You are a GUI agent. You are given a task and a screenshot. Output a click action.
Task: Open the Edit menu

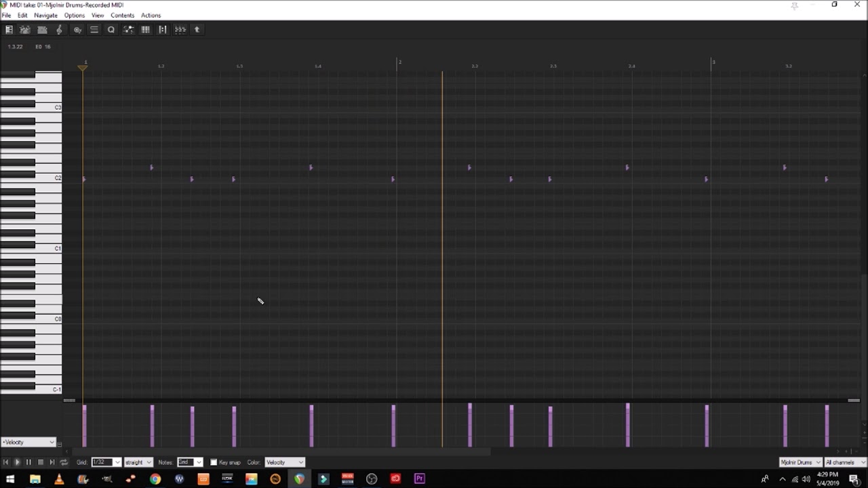pos(22,15)
